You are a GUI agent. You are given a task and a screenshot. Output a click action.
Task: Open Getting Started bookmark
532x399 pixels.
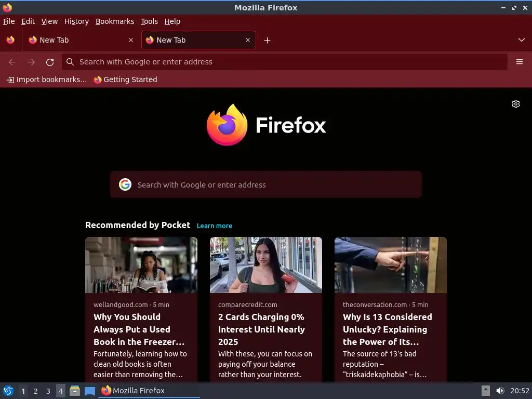tap(126, 79)
